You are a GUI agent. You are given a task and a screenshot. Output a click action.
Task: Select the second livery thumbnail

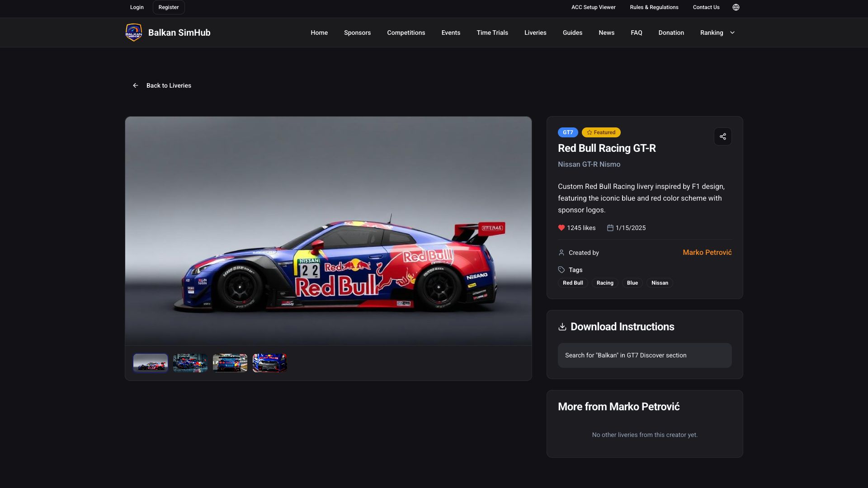click(x=190, y=363)
